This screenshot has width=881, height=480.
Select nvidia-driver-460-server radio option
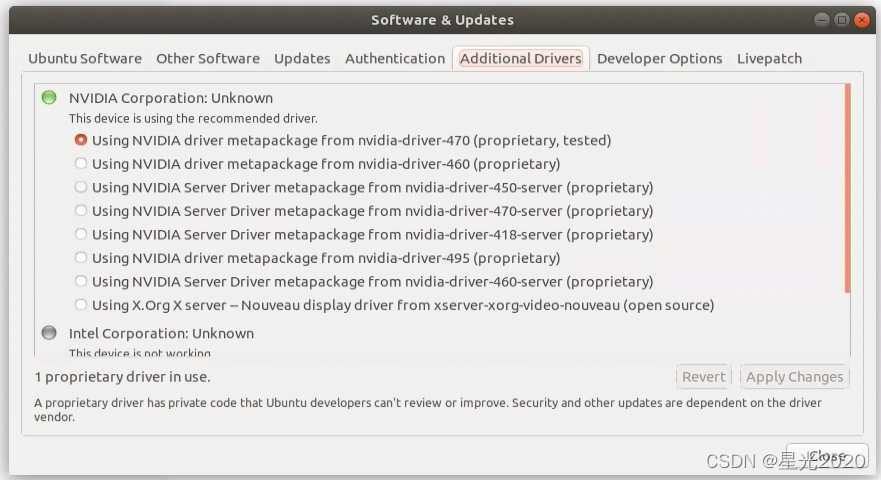pyautogui.click(x=81, y=281)
